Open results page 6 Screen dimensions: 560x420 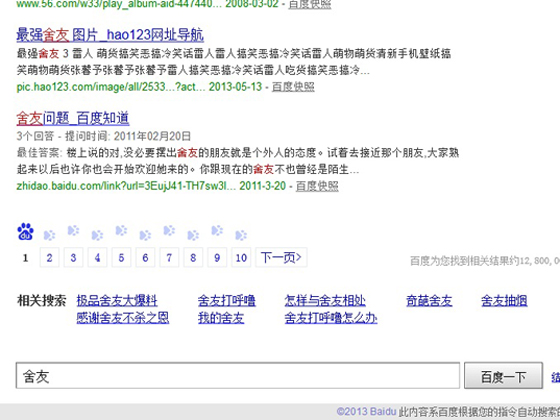[145, 258]
